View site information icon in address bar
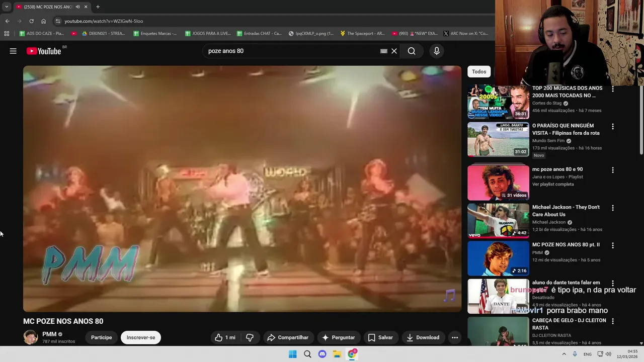 (58, 21)
